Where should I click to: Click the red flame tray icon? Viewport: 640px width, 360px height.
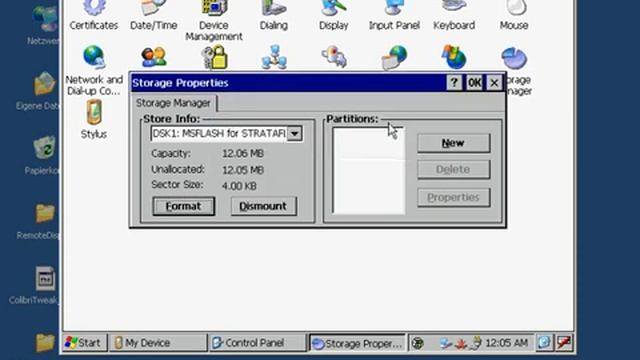461,343
